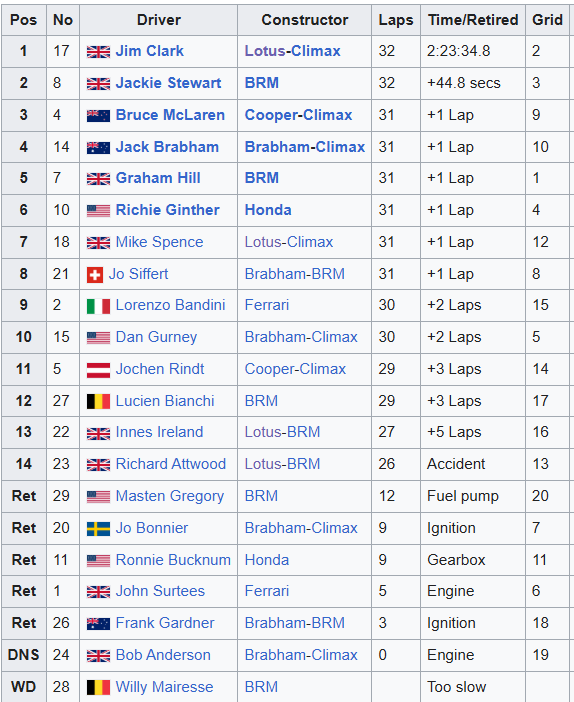Click the US flag beside Dan Gurney
574x702 pixels.
[x=98, y=338]
